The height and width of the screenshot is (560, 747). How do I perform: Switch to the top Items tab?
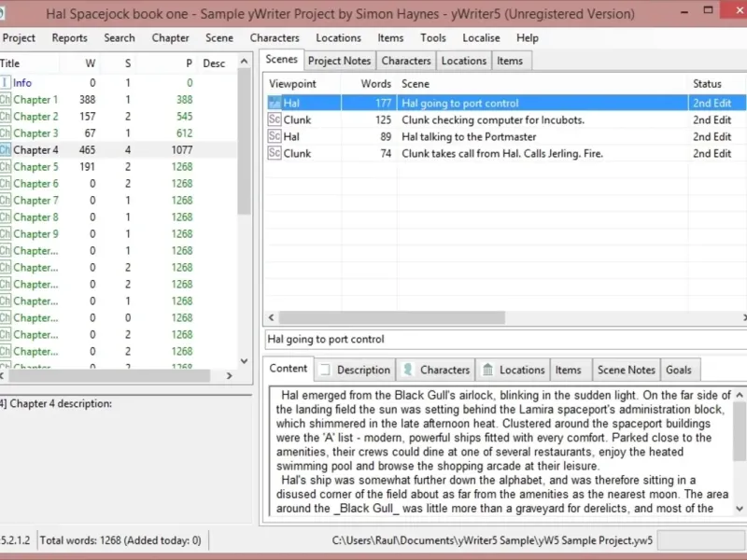click(x=510, y=61)
